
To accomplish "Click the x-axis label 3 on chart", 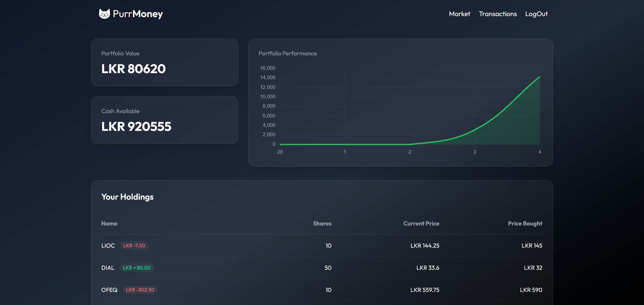I will 475,152.
